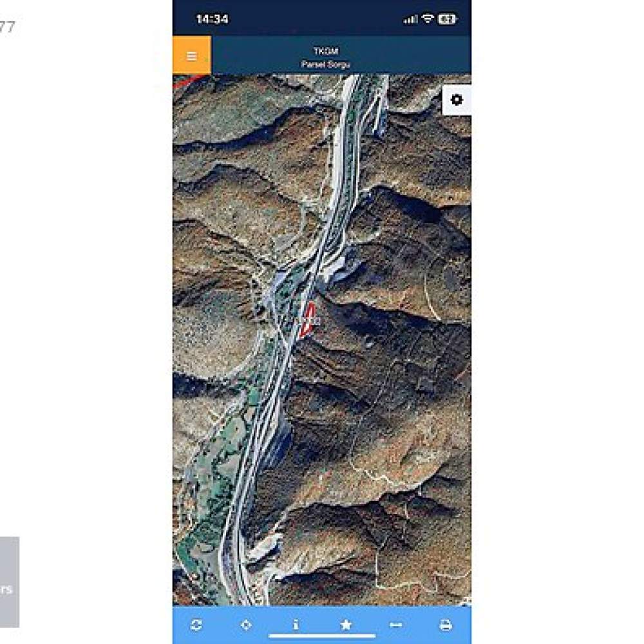The height and width of the screenshot is (644, 644).
Task: Select the ruler measure icon
Action: coord(395,625)
